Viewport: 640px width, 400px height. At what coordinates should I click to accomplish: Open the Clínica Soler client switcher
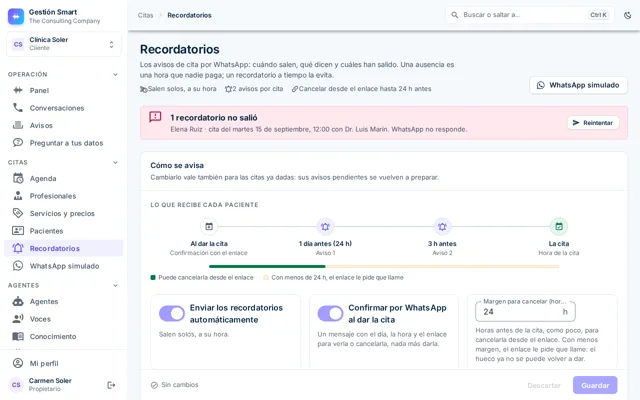click(x=64, y=44)
